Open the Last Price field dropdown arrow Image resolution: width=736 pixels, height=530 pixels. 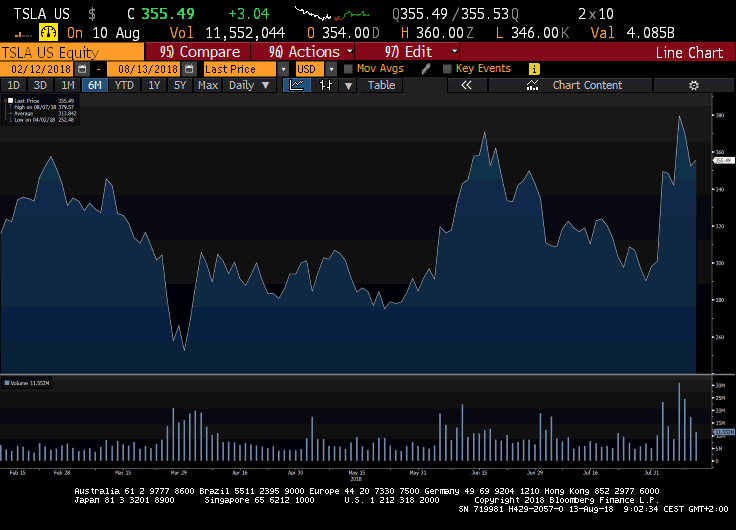(x=283, y=69)
